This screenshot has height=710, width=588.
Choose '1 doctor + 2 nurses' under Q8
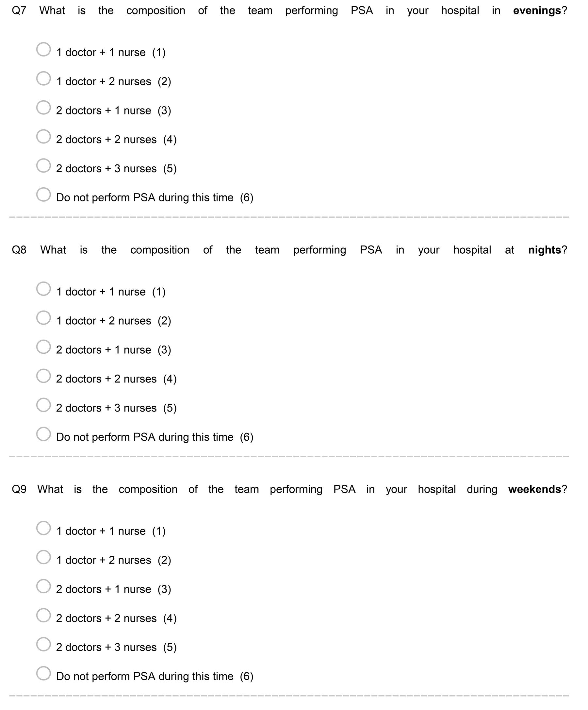43,318
